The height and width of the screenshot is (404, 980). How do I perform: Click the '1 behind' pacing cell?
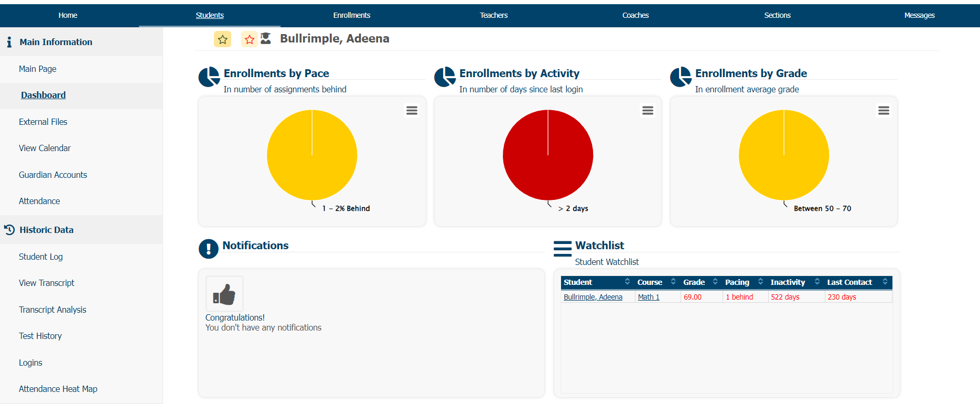746,297
